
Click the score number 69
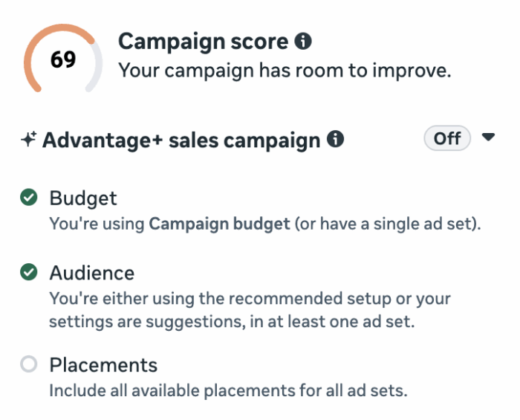point(63,60)
